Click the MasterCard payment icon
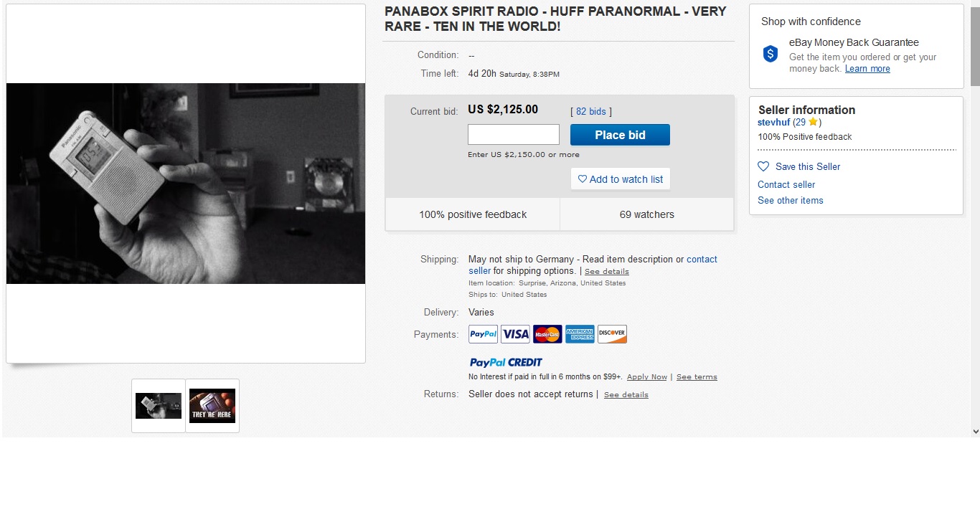This screenshot has height=522, width=980. [547, 334]
